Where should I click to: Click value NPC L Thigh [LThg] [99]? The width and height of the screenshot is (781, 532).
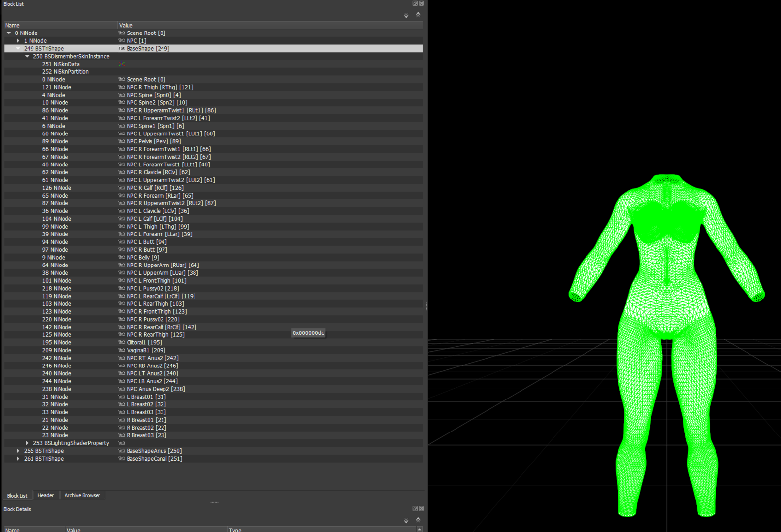point(158,227)
